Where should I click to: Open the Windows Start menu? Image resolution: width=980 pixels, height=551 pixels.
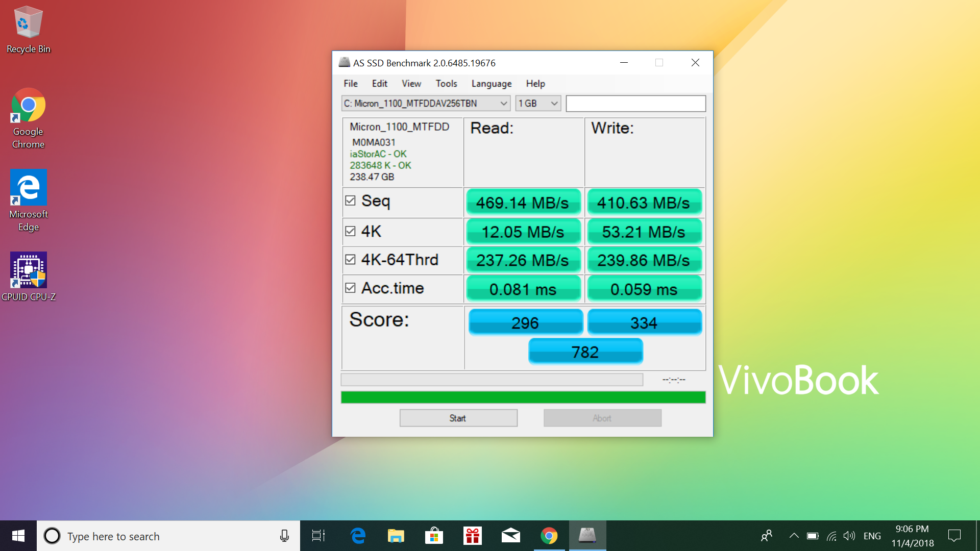[x=18, y=536]
